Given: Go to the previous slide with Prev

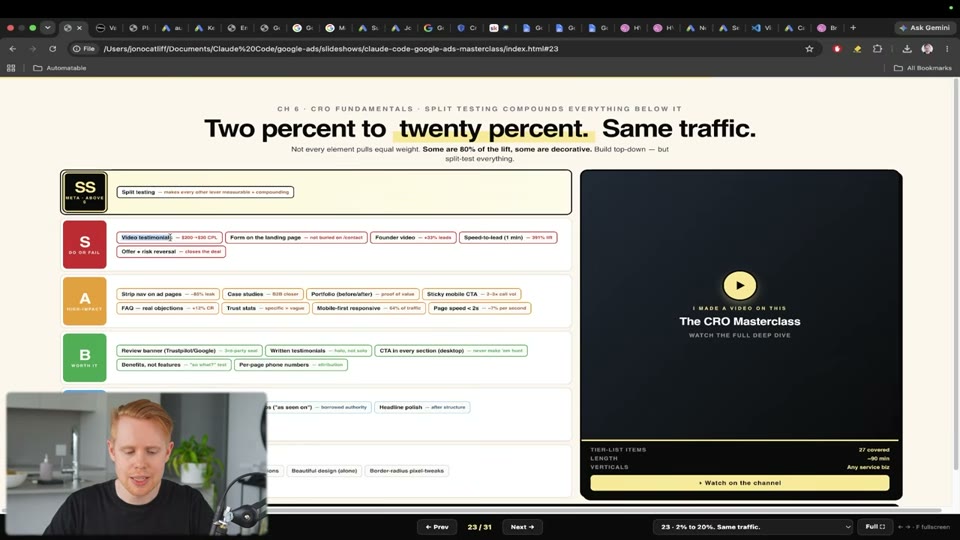Looking at the screenshot, I should tap(437, 527).
